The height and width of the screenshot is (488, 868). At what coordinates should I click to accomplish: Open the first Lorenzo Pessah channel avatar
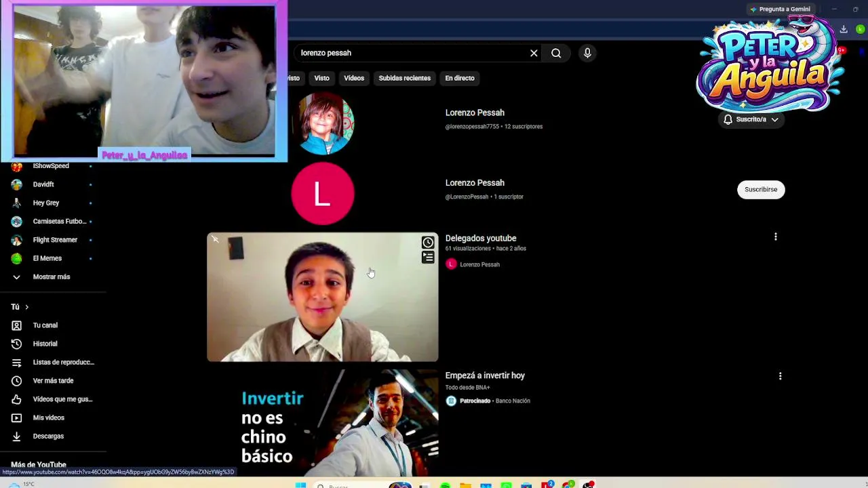323,123
